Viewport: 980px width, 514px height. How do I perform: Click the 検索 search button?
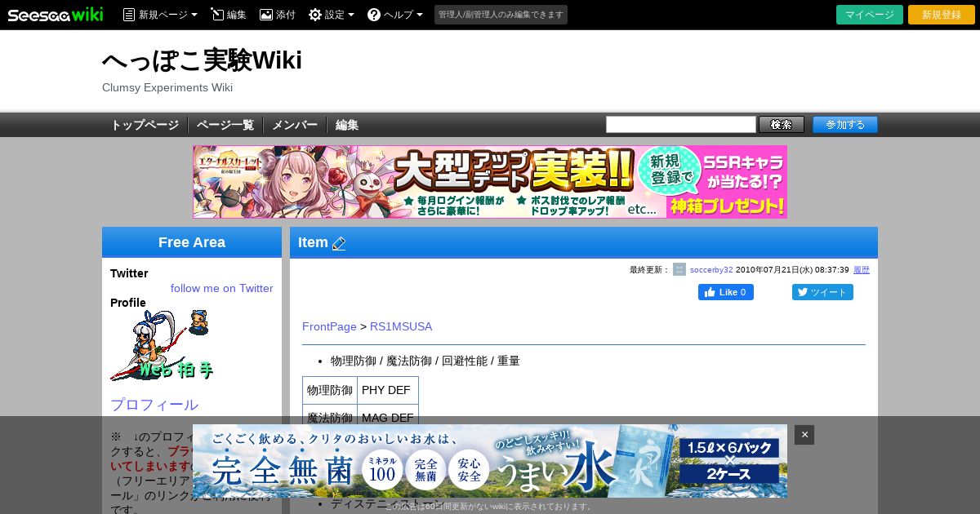[x=782, y=125]
